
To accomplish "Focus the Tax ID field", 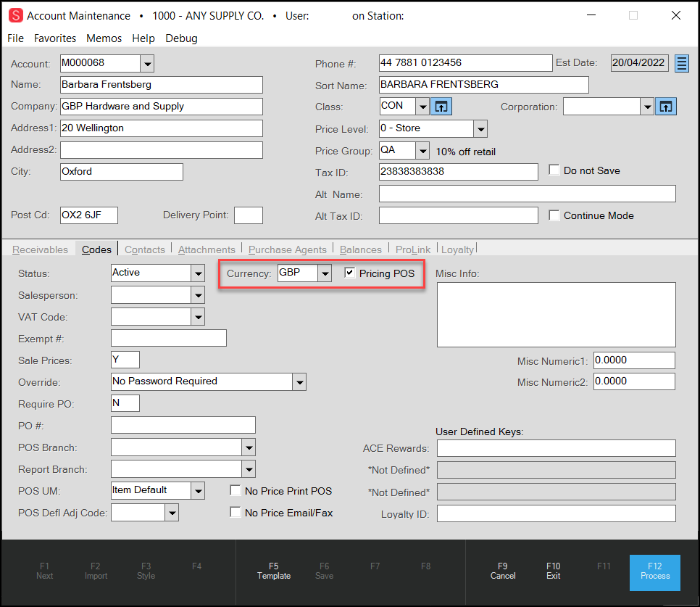I will pyautogui.click(x=459, y=172).
